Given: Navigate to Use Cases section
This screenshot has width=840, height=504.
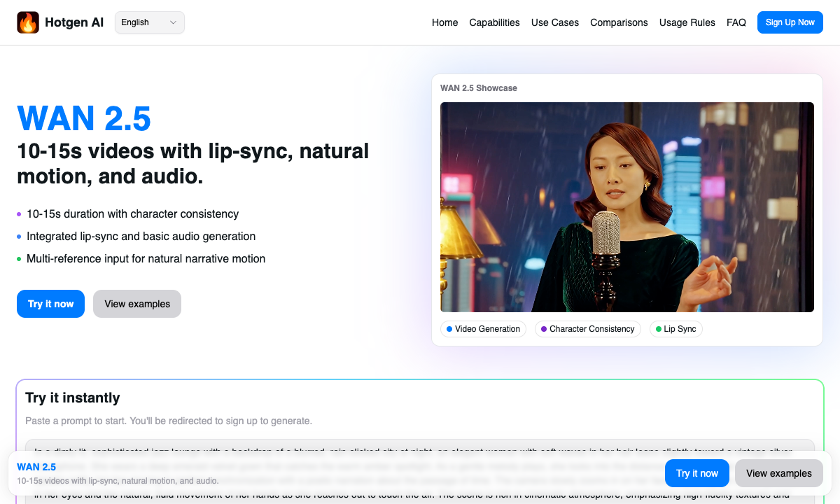Looking at the screenshot, I should click(x=554, y=22).
